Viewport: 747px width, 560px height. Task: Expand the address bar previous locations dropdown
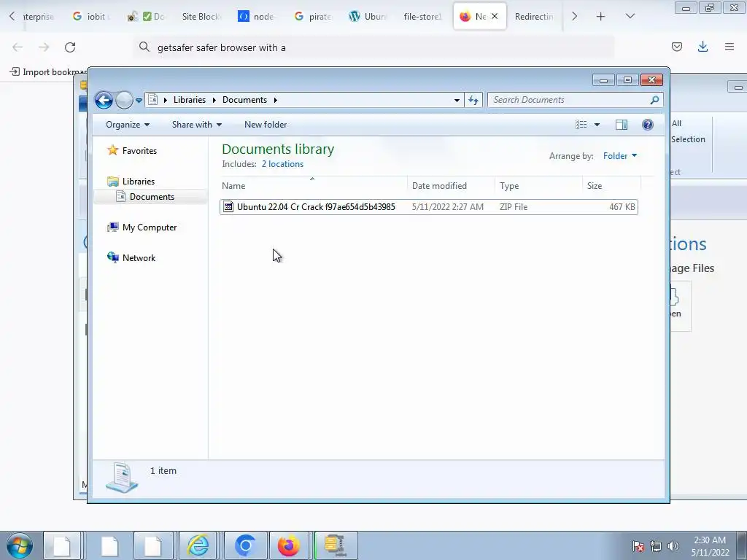pos(457,100)
